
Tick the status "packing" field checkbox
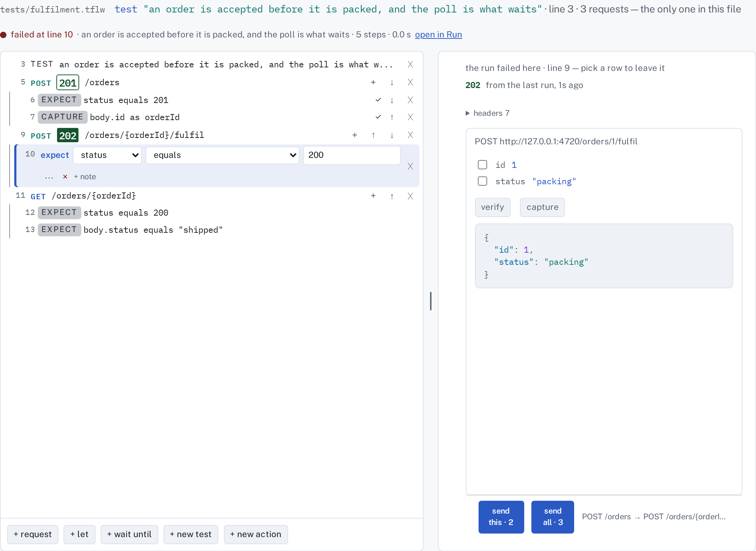[x=482, y=181]
